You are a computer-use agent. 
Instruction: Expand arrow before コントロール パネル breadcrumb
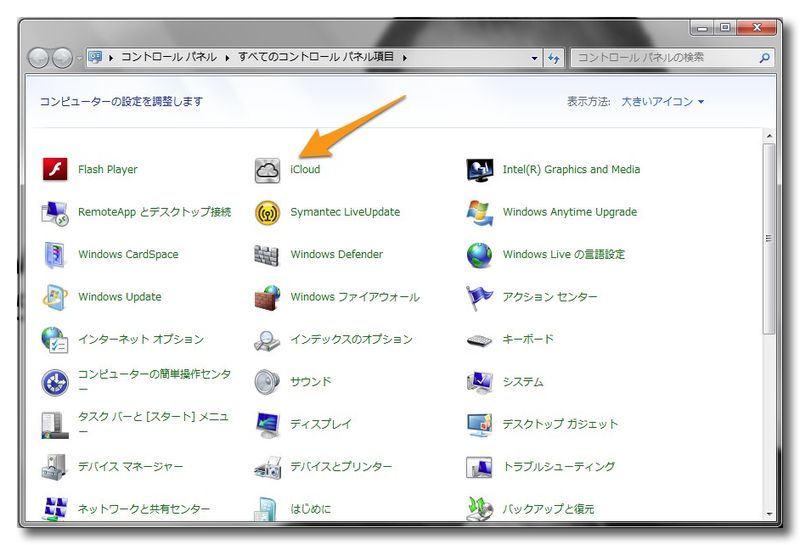(x=111, y=58)
